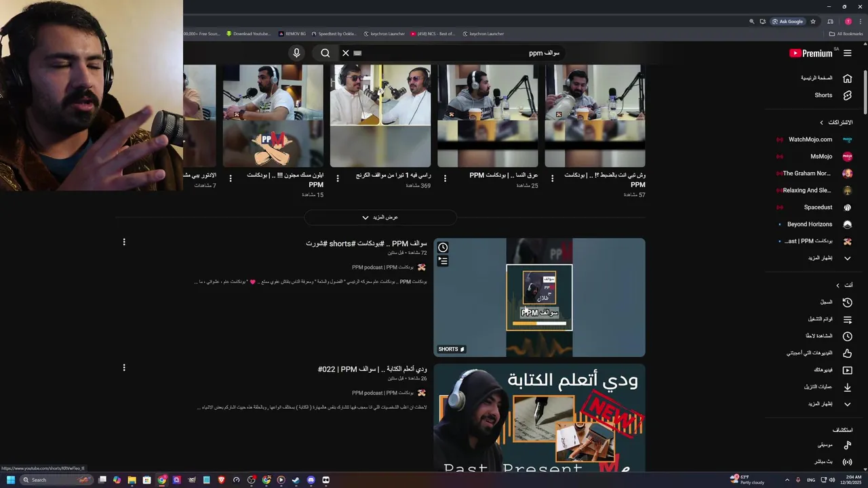Screen dimensions: 868x488
Task: Open the You (أنت) section header
Action: [x=844, y=285]
